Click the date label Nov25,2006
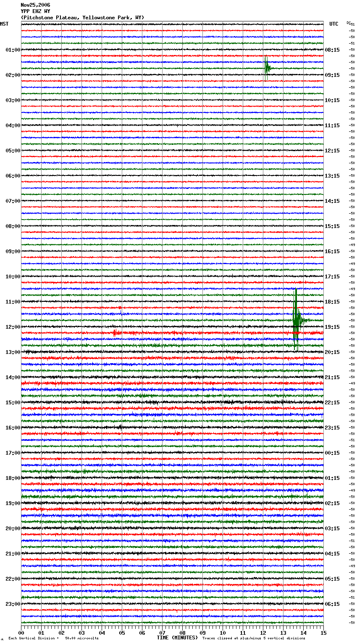This screenshot has height=644, width=357. [35, 5]
